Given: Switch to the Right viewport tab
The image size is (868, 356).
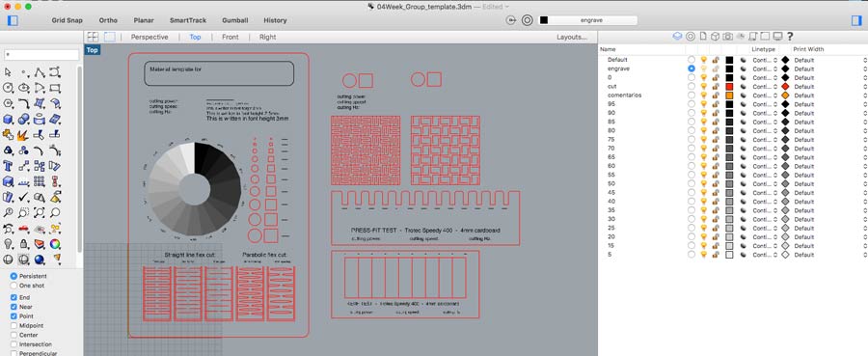Looking at the screenshot, I should coord(267,37).
